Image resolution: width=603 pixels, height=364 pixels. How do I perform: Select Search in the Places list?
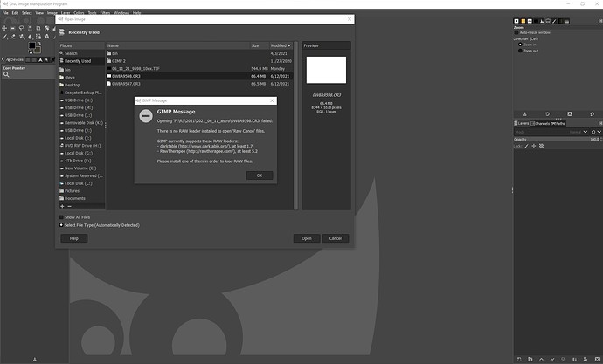pyautogui.click(x=81, y=53)
